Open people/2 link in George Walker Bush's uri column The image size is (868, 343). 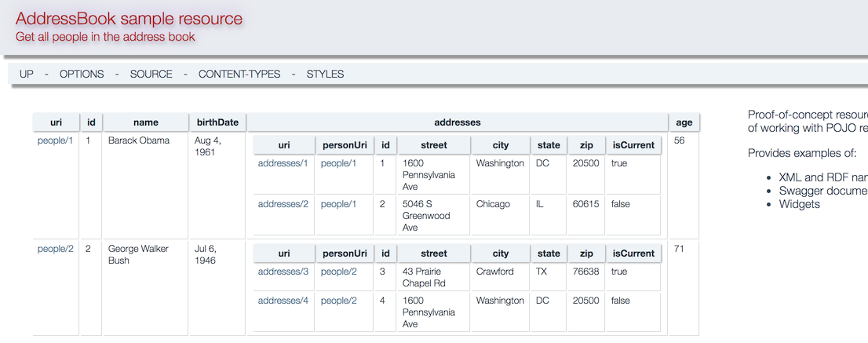tap(55, 249)
